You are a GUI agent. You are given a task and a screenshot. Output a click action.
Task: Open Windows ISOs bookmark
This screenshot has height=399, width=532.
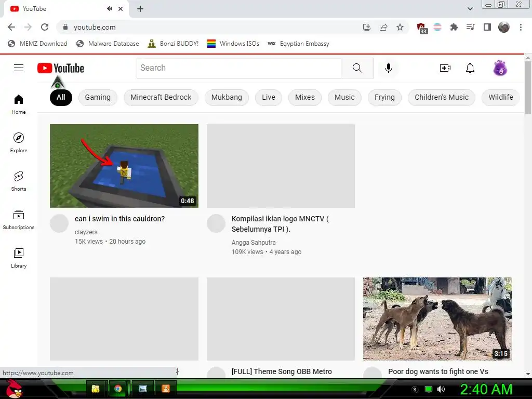click(x=233, y=44)
